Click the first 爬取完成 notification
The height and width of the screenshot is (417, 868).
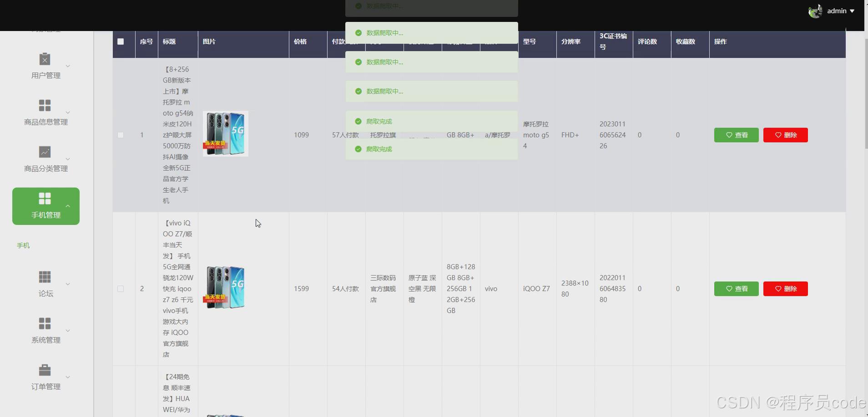pos(431,122)
